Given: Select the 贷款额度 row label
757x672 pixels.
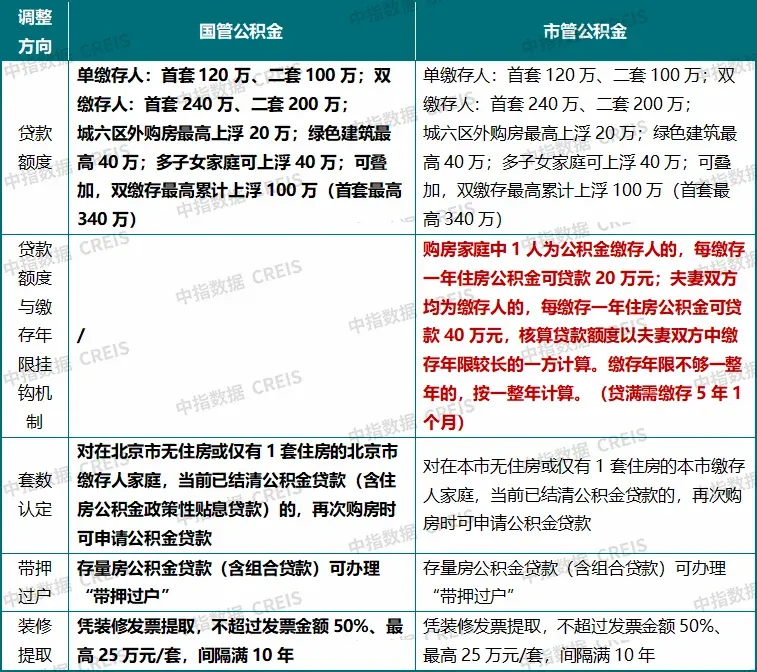Looking at the screenshot, I should click(x=35, y=147).
